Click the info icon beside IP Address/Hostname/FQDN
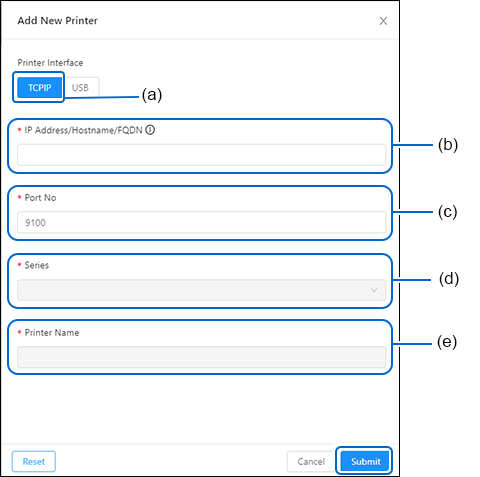The height and width of the screenshot is (477, 480). pyautogui.click(x=150, y=130)
